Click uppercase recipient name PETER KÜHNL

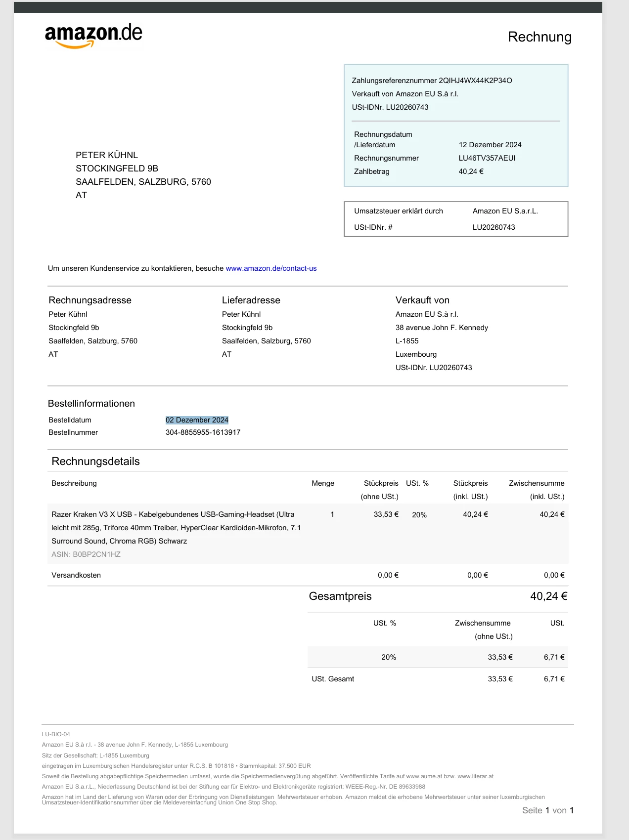[107, 155]
